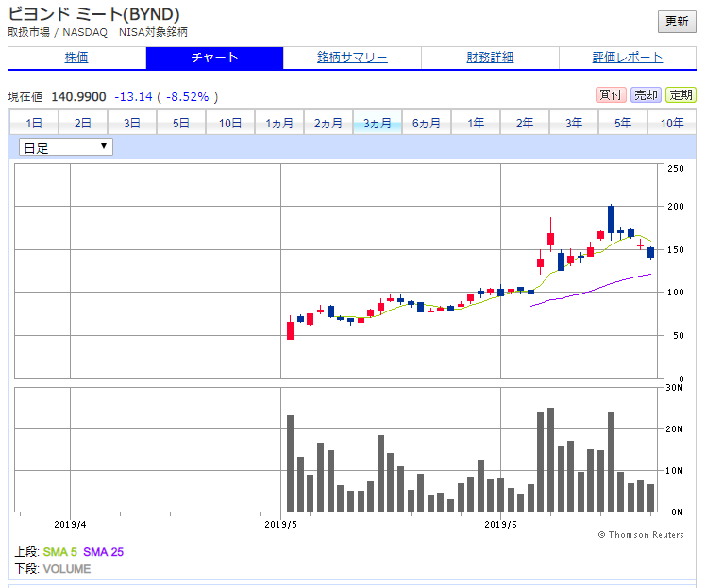Click the 売却 sell button
Image resolution: width=706 pixels, height=588 pixels.
coord(646,95)
